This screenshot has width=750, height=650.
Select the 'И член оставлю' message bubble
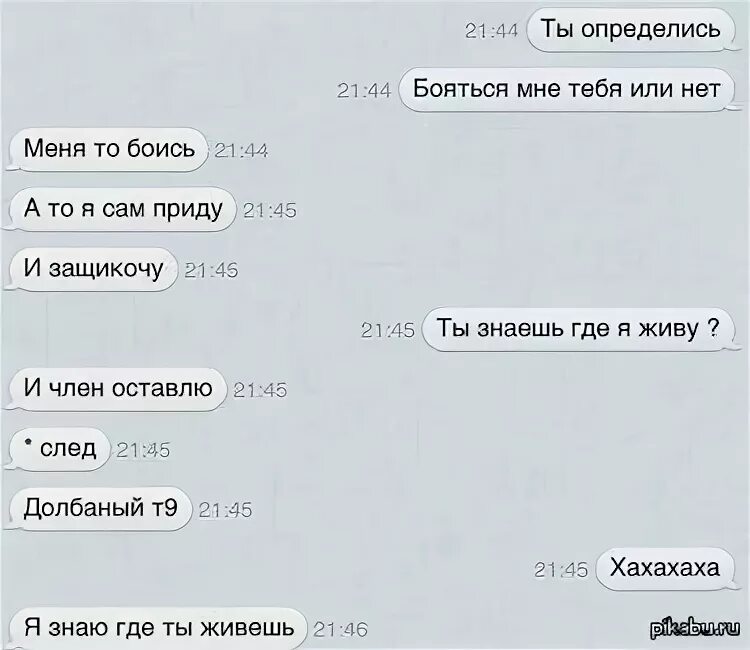coord(118,389)
